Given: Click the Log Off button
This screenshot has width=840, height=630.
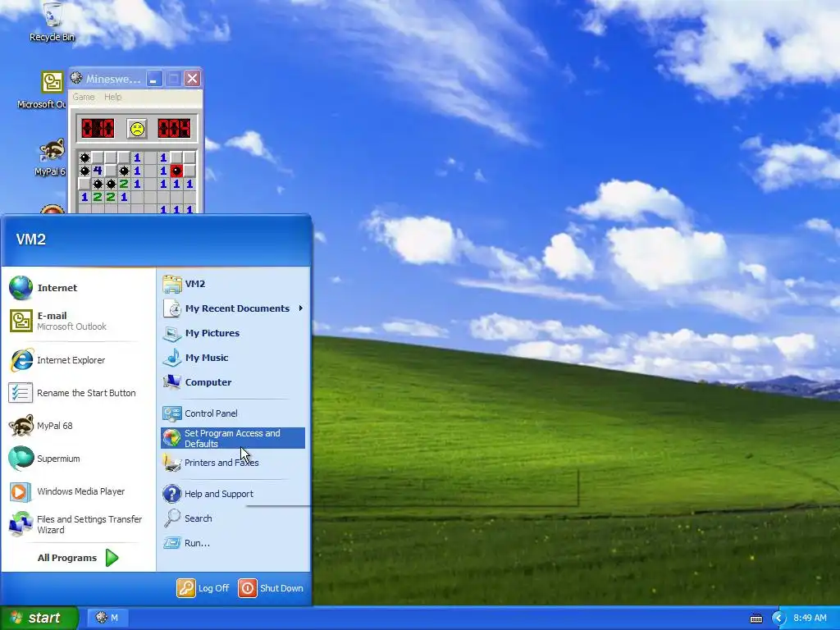Looking at the screenshot, I should pyautogui.click(x=203, y=588).
